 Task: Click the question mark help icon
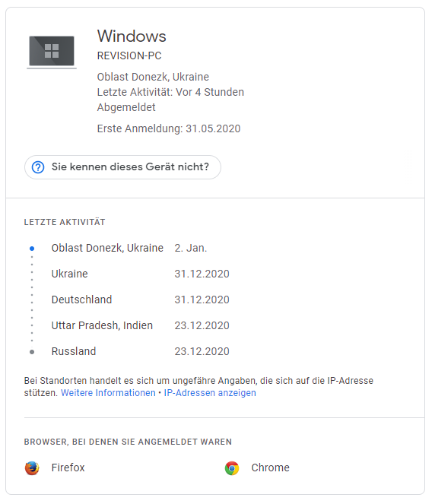(38, 167)
